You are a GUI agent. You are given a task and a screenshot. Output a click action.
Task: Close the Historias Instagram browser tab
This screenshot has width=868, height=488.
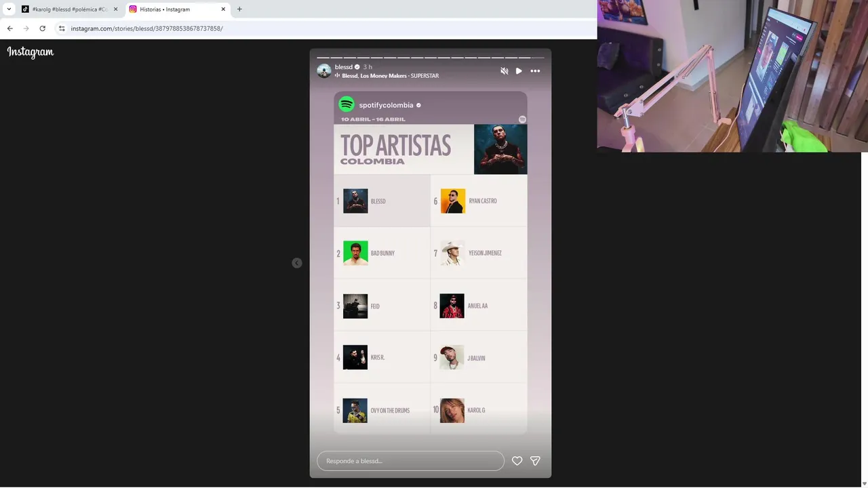tap(223, 9)
